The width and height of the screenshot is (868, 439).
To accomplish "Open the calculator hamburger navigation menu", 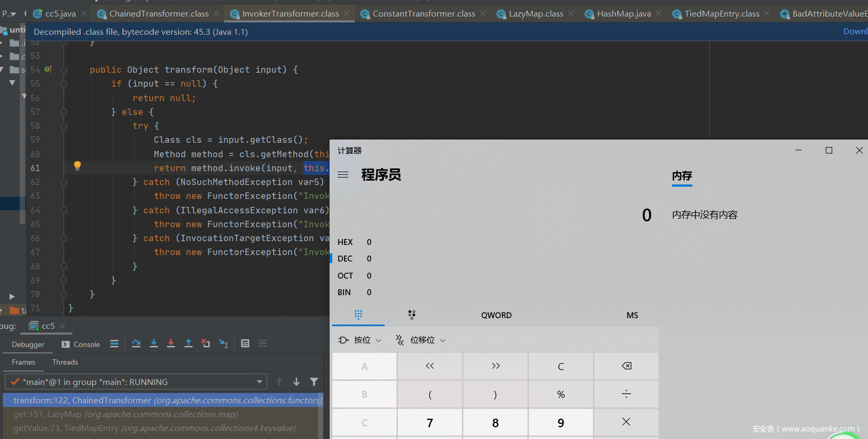I will click(x=343, y=175).
